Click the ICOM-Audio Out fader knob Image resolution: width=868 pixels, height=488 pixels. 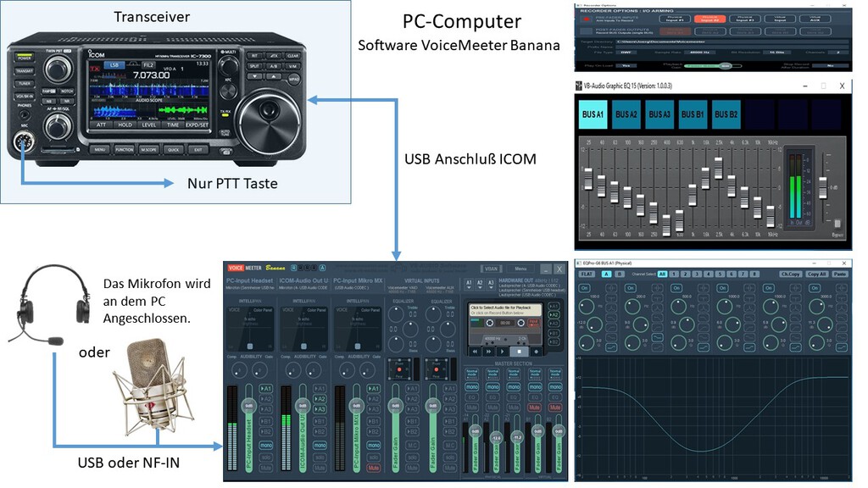click(x=303, y=406)
